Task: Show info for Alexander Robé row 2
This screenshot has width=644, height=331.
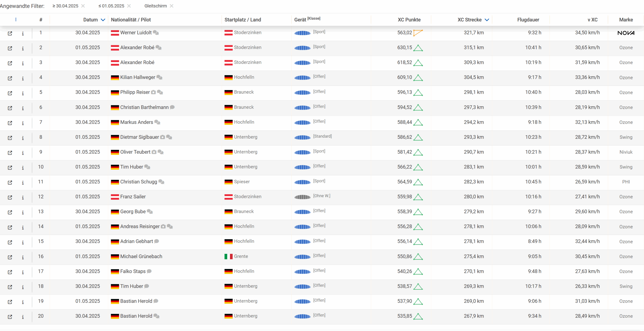Action: tap(23, 49)
